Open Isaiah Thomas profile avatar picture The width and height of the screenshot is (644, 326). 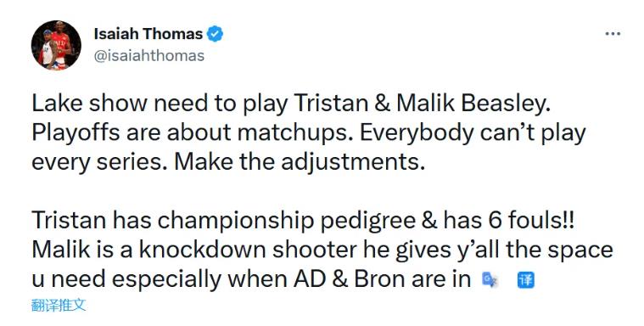pyautogui.click(x=56, y=45)
